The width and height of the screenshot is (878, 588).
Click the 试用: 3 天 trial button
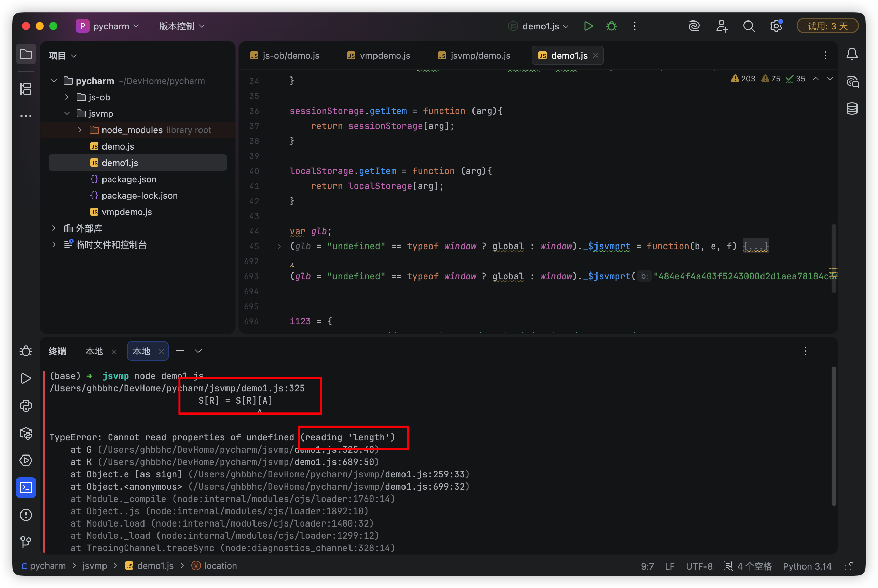click(x=827, y=26)
